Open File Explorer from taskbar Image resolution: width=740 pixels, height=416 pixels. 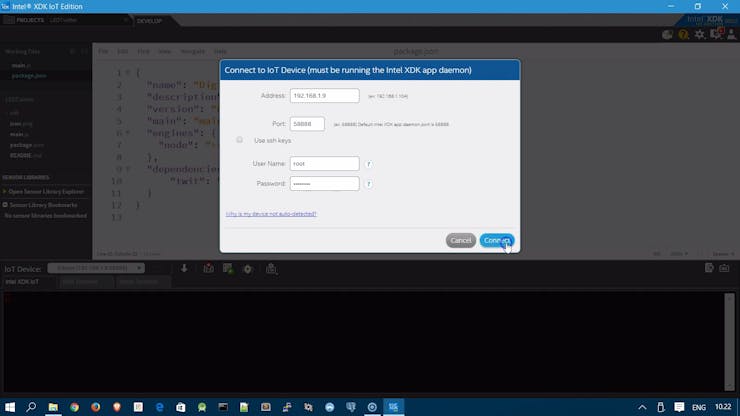point(53,407)
